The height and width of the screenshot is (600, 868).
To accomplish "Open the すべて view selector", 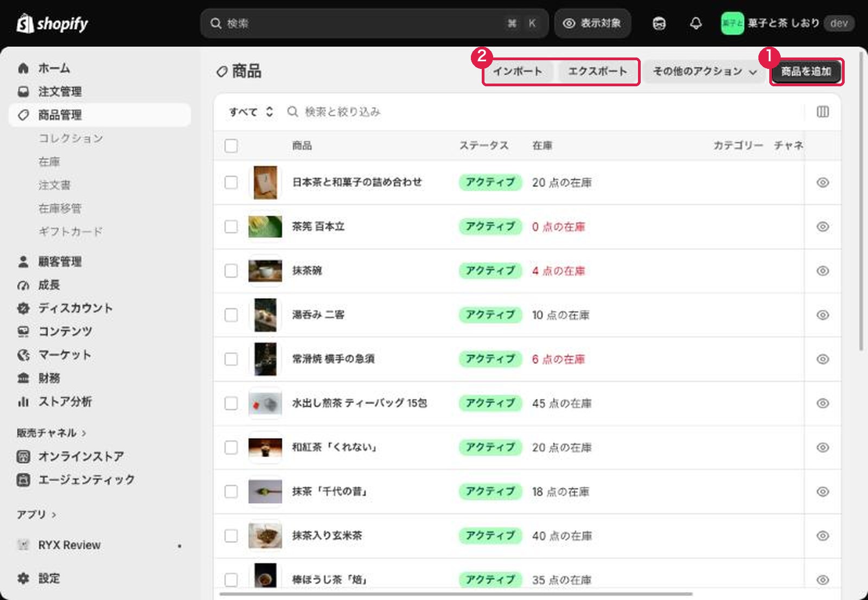I will [251, 112].
